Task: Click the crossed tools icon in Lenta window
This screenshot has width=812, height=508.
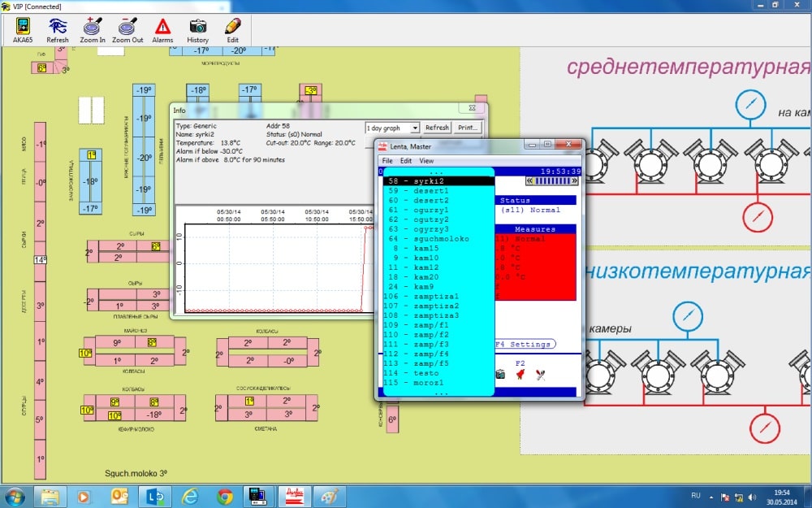Action: click(541, 375)
